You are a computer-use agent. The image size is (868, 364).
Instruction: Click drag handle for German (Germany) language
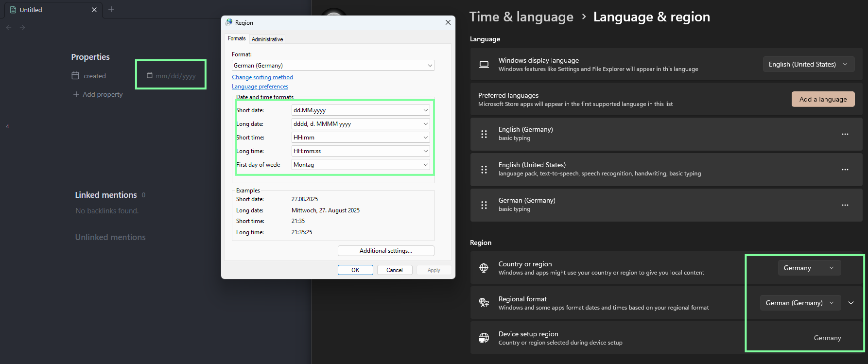(x=484, y=205)
